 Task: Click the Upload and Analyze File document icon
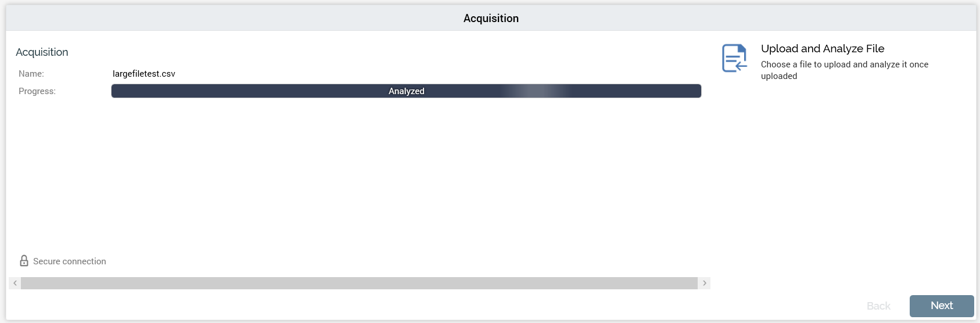(x=734, y=58)
